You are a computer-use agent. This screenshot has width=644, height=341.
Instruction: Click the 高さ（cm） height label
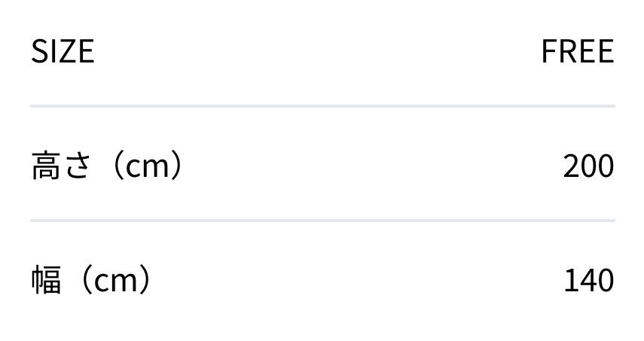coord(107,166)
